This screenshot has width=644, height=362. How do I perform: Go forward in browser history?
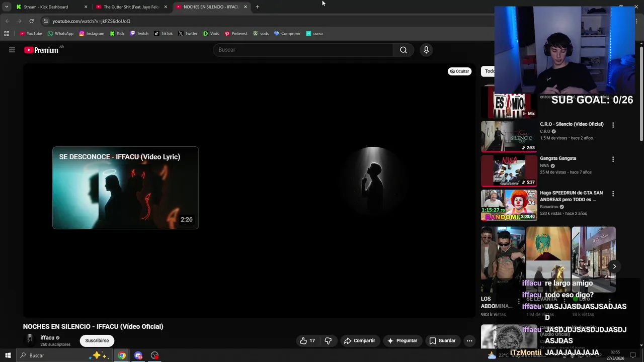19,21
